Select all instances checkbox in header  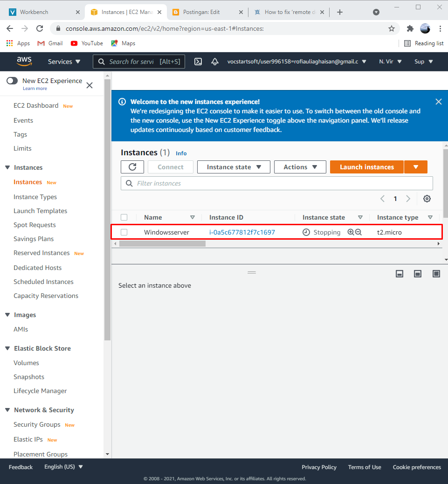pos(124,217)
